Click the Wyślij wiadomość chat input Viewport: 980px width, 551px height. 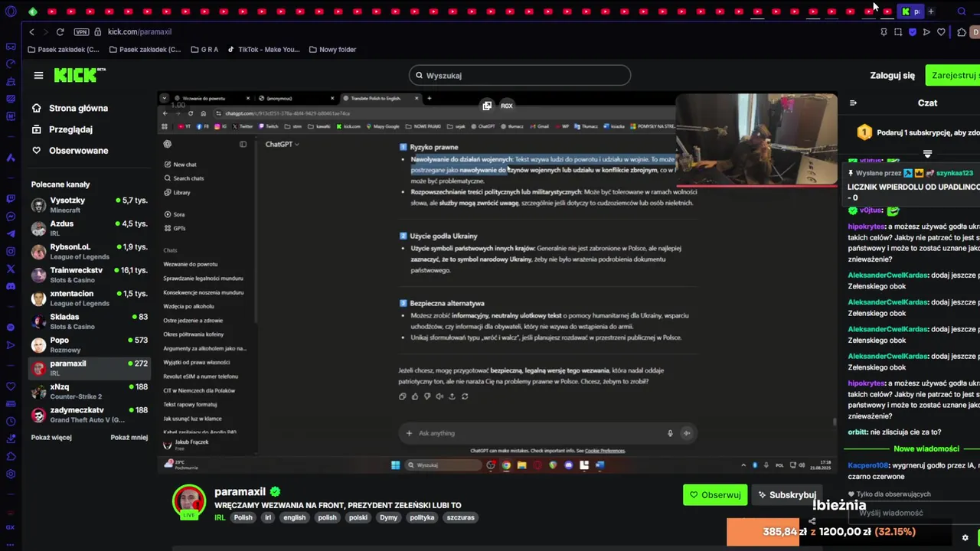click(x=913, y=513)
